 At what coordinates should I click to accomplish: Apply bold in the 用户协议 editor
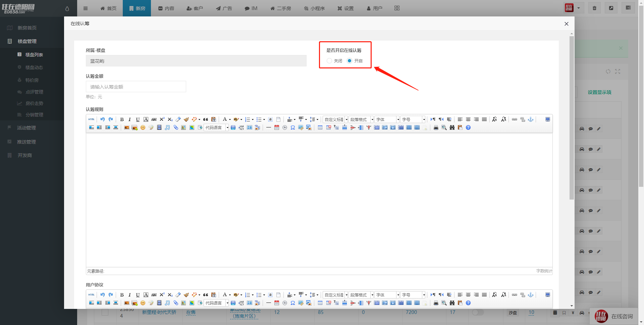[122, 295]
